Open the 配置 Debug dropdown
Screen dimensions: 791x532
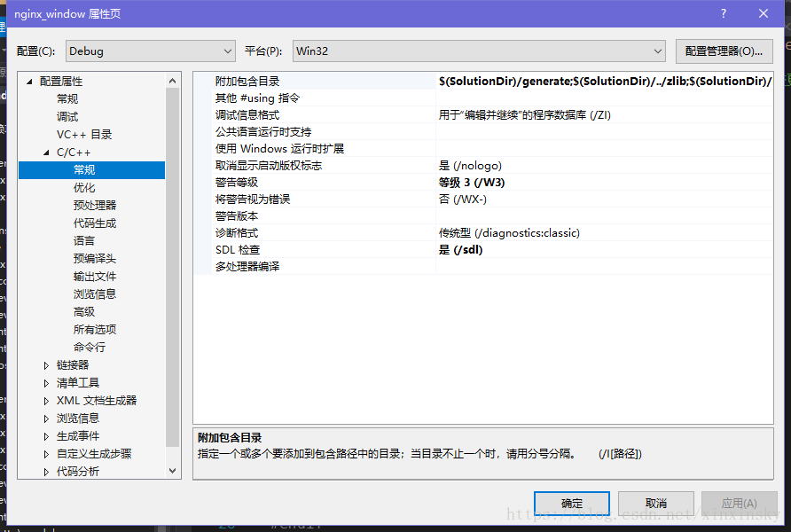151,51
